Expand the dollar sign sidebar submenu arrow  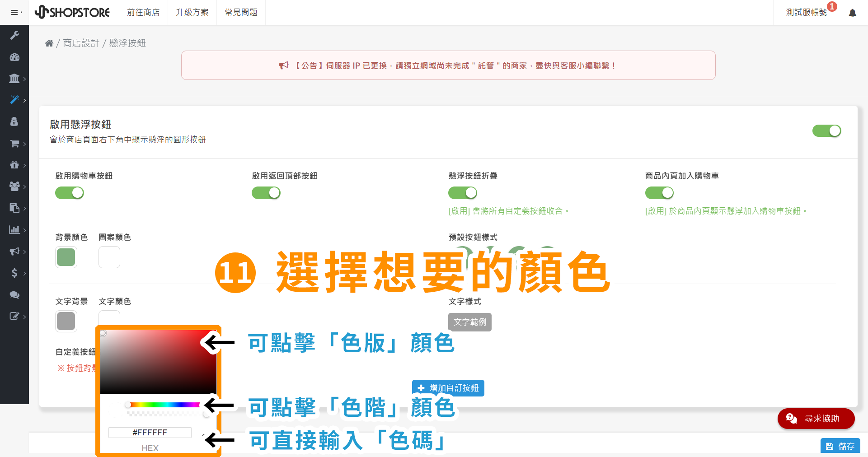click(x=24, y=273)
